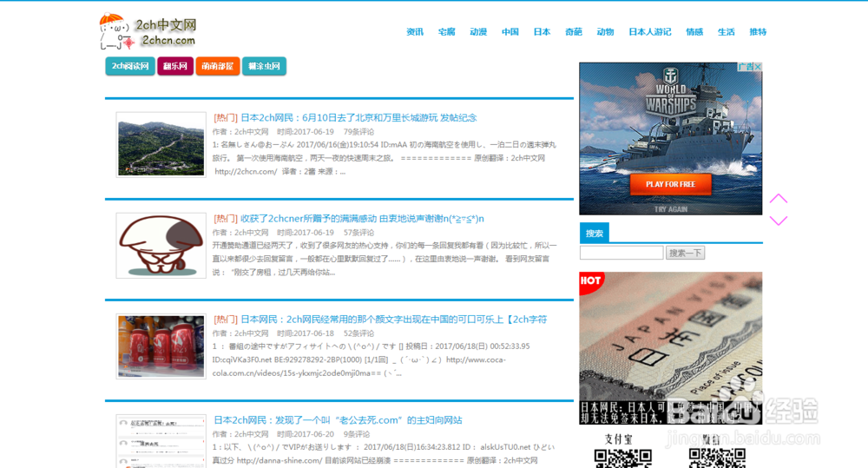Open the 动漫 nav menu item
The height and width of the screenshot is (468, 868).
click(478, 31)
